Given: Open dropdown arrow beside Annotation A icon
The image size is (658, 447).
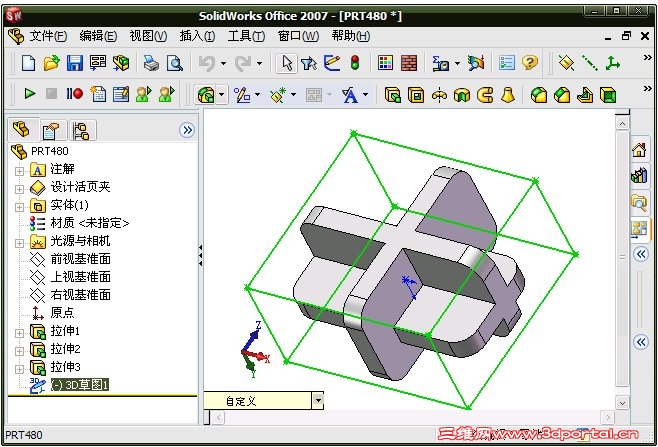Looking at the screenshot, I should tap(365, 95).
